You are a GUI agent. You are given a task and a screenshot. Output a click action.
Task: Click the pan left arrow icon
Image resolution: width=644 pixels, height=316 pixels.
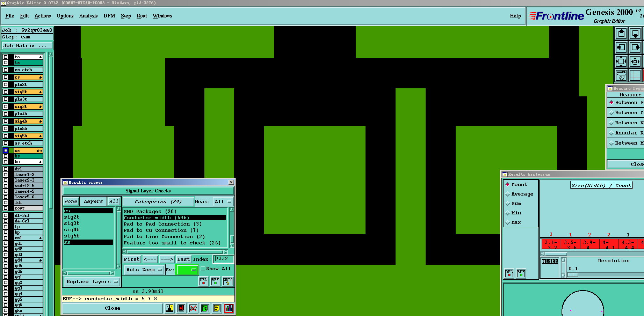coord(621,47)
